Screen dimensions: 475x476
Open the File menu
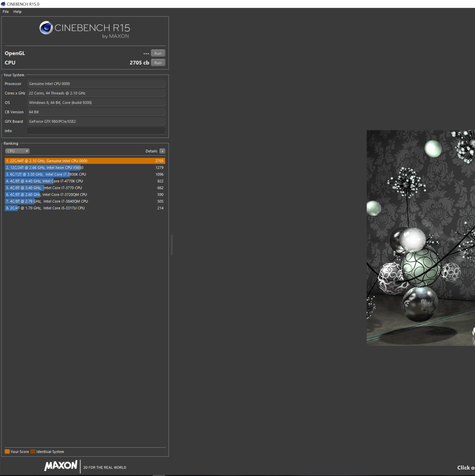[x=5, y=12]
